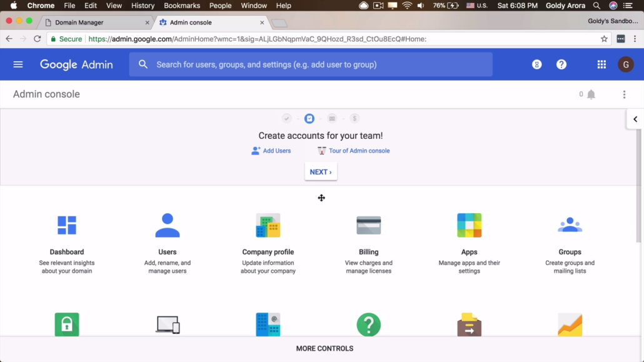Click the orange Reports chart icon
This screenshot has width=644, height=362.
point(570,324)
